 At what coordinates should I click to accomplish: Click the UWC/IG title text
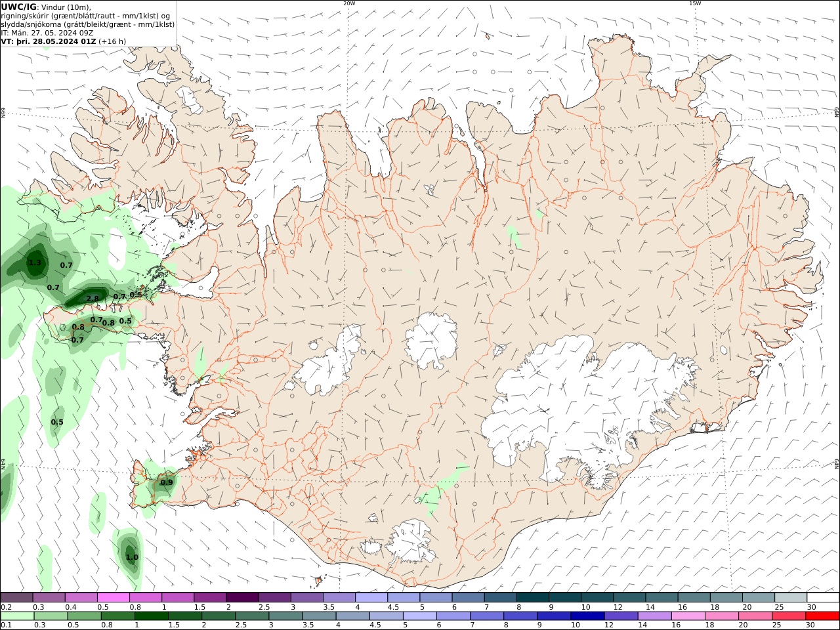19,7
